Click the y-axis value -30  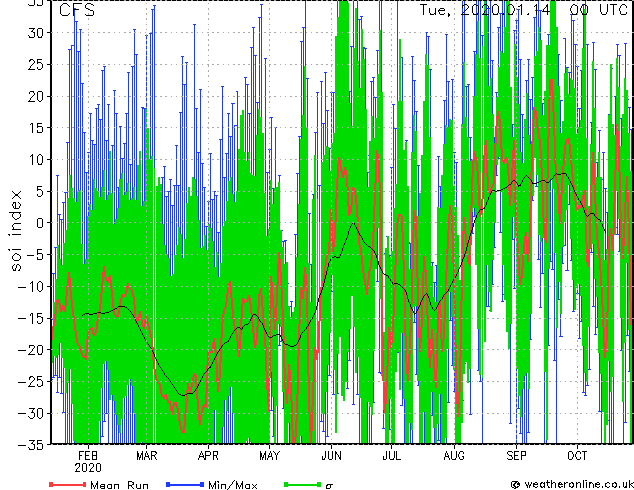coord(31,413)
